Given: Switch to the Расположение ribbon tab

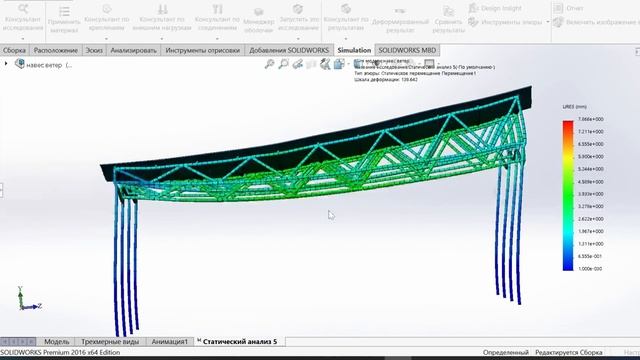Looking at the screenshot, I should (56, 50).
